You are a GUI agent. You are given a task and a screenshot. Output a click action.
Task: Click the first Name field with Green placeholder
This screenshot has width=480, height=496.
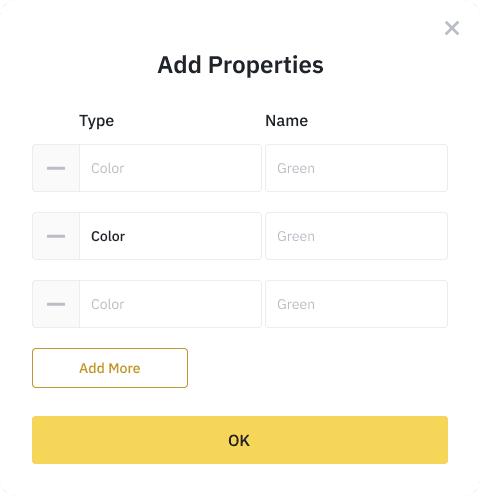point(356,168)
